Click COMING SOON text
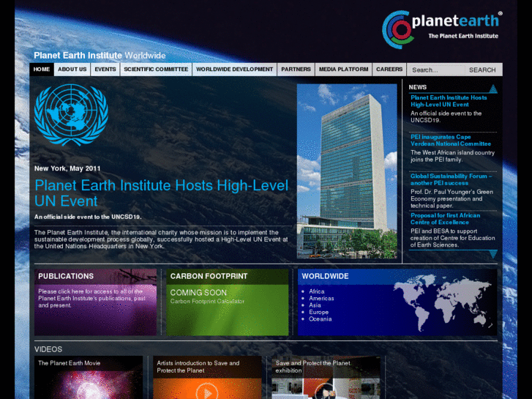Screen dimensions: 532x399 198,293
